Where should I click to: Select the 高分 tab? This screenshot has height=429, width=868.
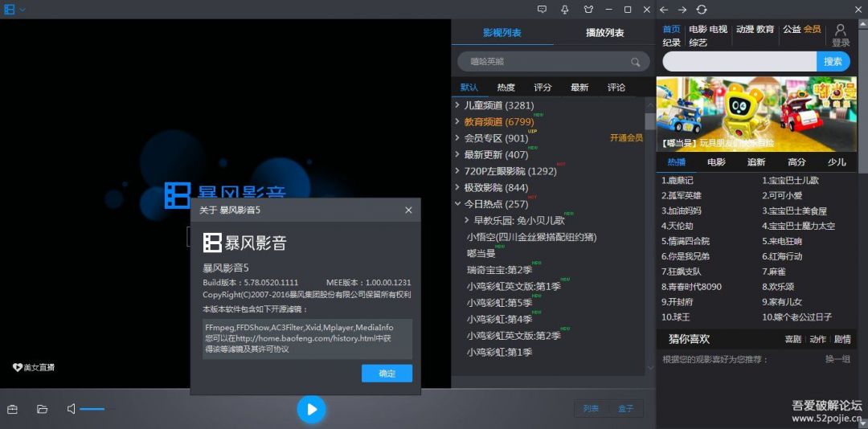click(796, 162)
